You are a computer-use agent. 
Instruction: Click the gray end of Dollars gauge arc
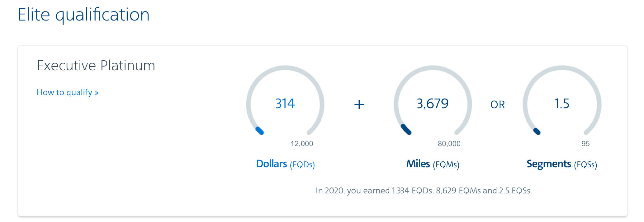(310, 132)
